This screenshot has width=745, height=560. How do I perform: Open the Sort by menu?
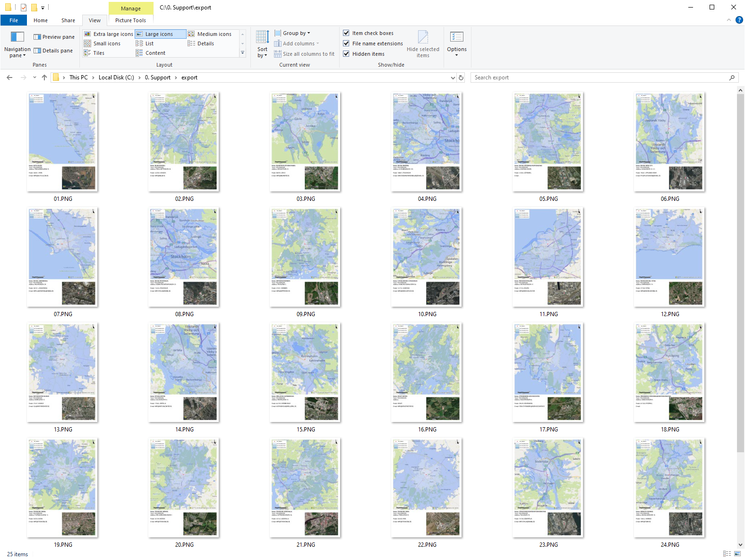(x=262, y=44)
